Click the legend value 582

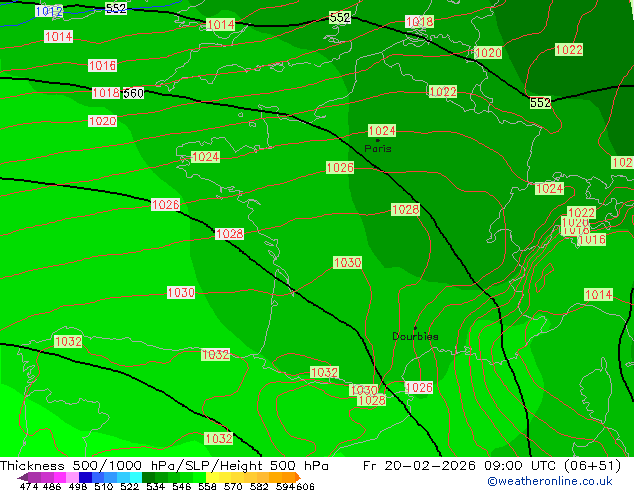coord(259,486)
